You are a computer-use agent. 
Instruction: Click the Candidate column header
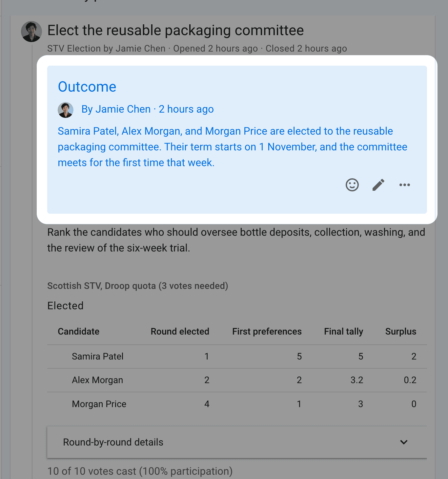tap(79, 332)
